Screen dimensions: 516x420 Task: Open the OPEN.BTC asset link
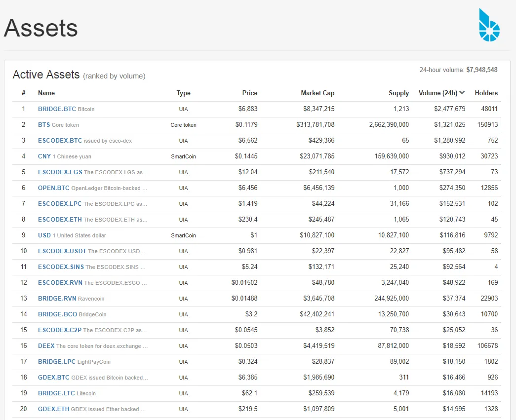pyautogui.click(x=54, y=188)
